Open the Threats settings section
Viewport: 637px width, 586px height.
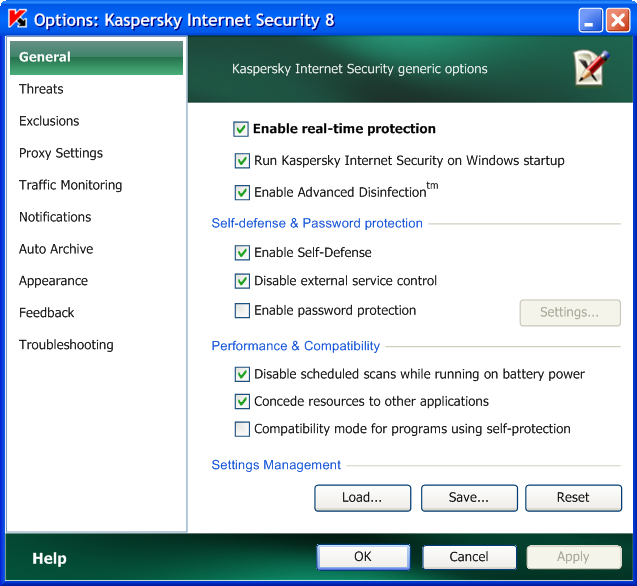click(41, 89)
